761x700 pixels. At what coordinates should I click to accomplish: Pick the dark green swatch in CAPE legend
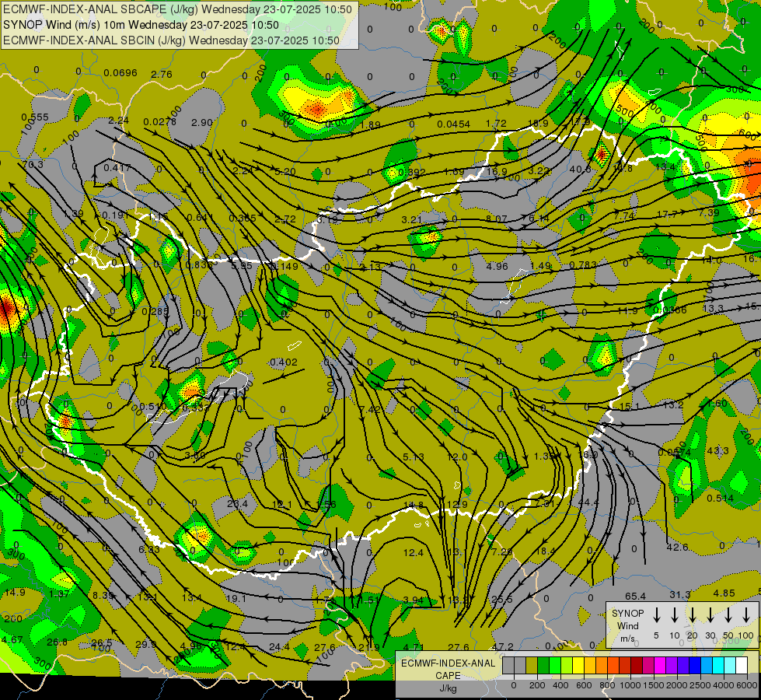[543, 665]
